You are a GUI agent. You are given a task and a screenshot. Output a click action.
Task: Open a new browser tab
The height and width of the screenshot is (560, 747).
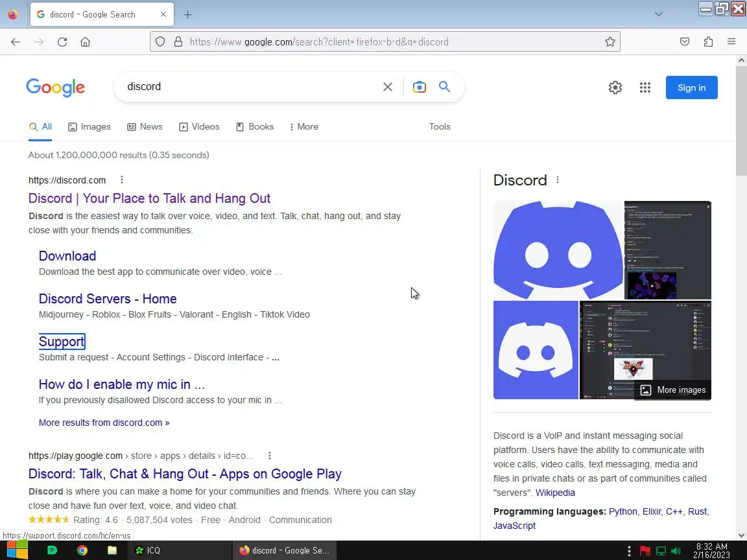(187, 15)
